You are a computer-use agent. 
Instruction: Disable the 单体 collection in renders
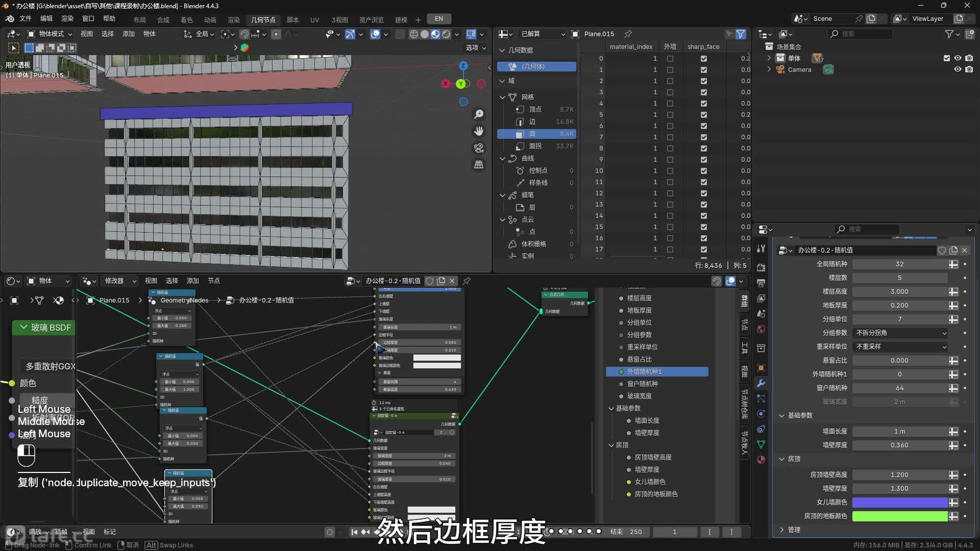(x=969, y=58)
